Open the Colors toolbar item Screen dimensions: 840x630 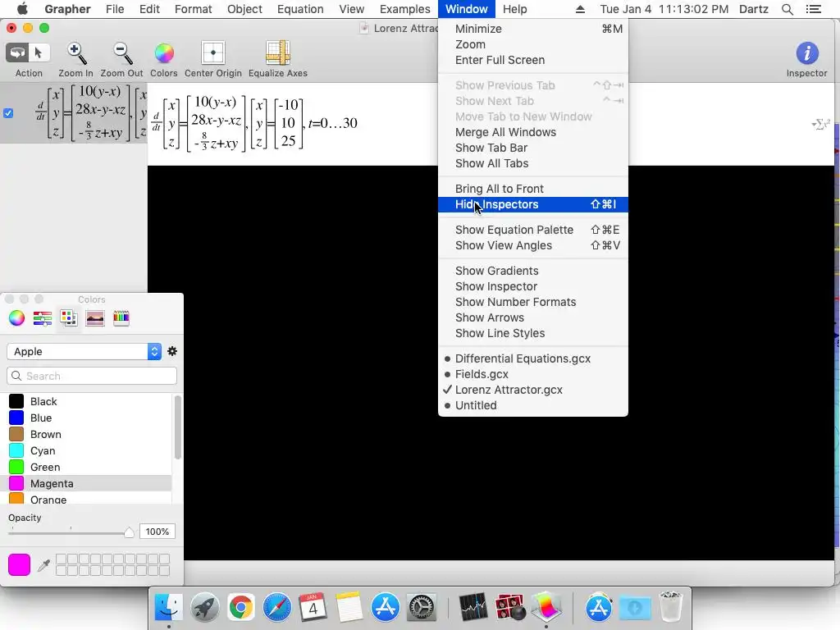(x=164, y=53)
